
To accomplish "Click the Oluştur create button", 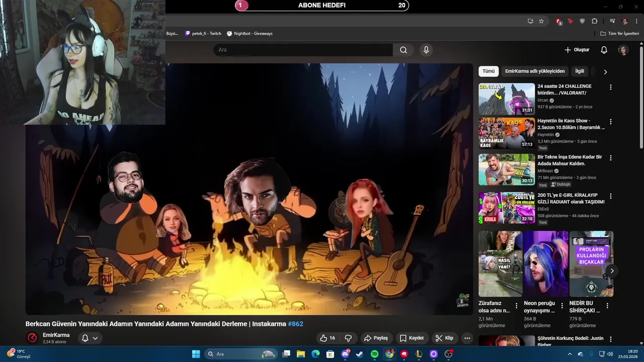I will [577, 50].
